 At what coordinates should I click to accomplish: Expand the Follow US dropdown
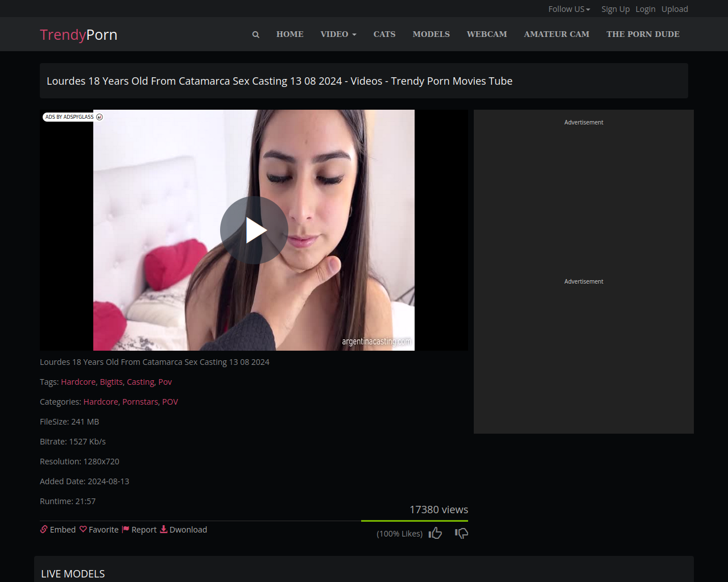(x=569, y=9)
